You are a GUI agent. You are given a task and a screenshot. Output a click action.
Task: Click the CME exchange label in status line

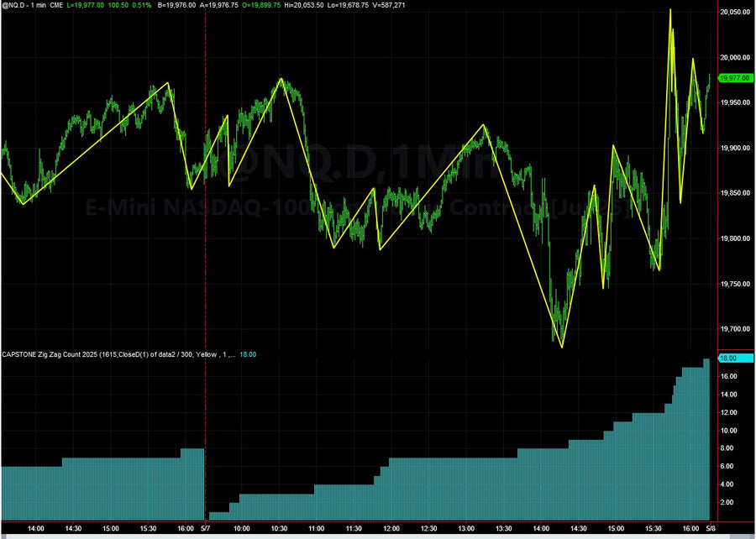[57, 5]
